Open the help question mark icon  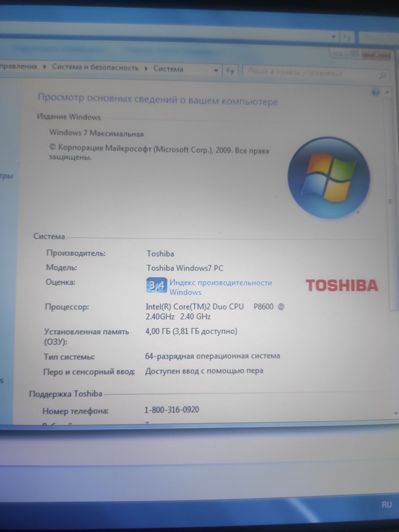tap(376, 93)
